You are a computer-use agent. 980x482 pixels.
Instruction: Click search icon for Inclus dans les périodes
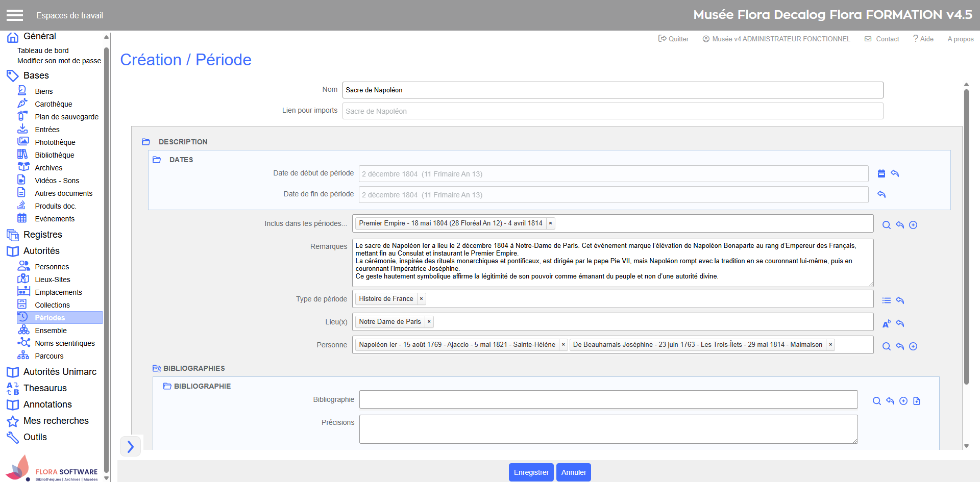point(887,225)
